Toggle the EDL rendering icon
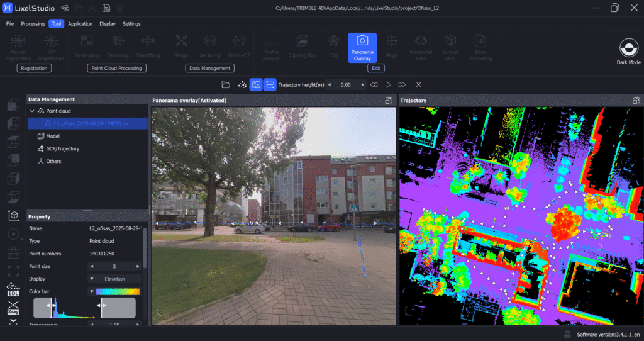The width and height of the screenshot is (644, 341). (x=13, y=290)
